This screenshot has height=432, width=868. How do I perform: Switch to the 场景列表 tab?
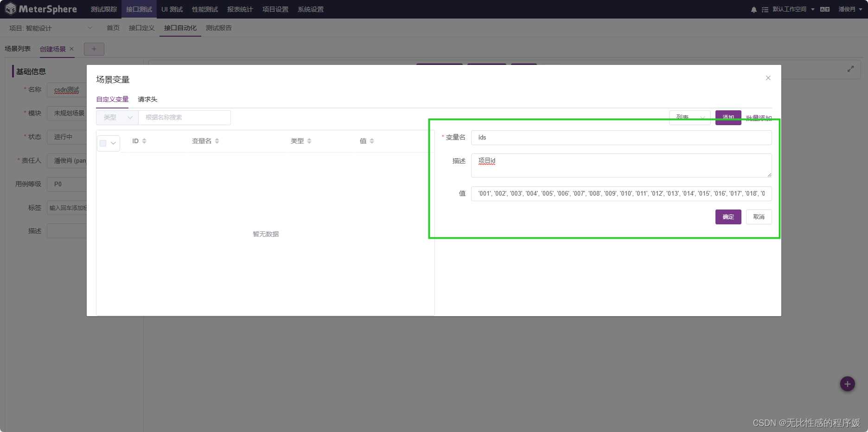18,49
